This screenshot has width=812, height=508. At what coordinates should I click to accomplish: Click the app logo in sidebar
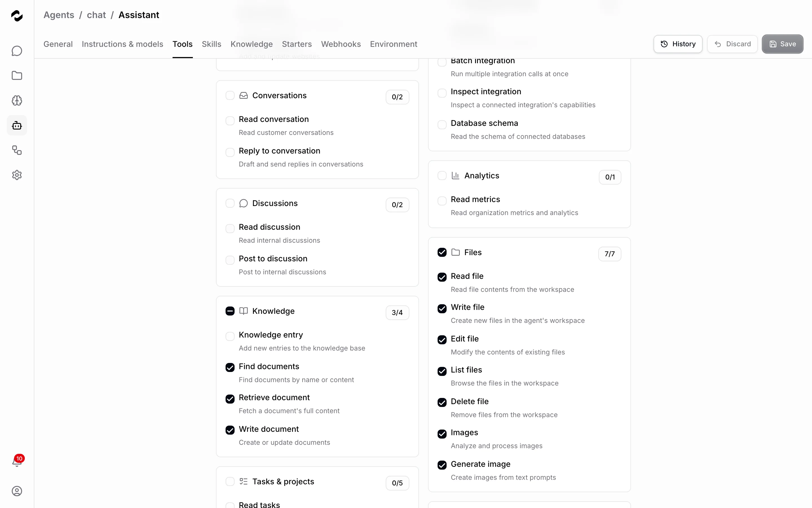click(17, 16)
